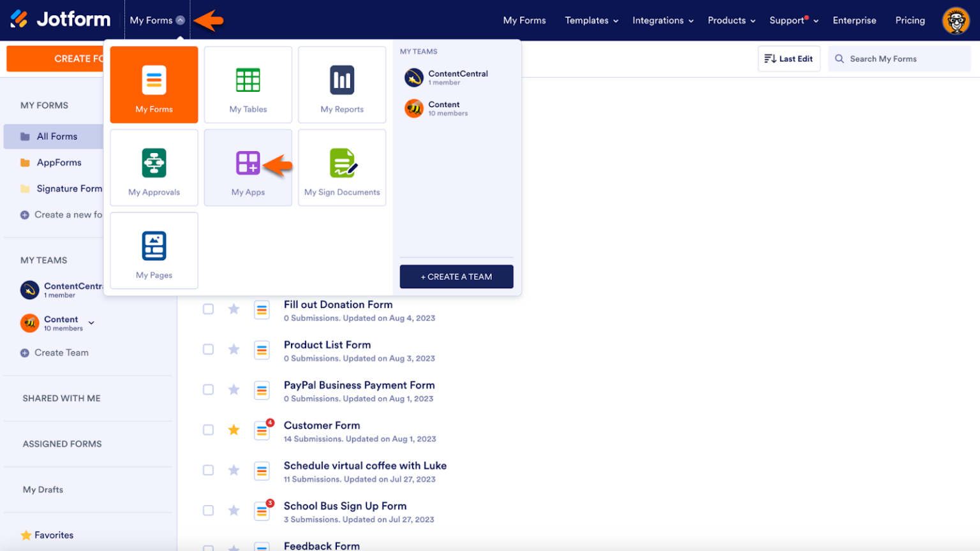980x551 pixels.
Task: Open My Pages
Action: (154, 251)
